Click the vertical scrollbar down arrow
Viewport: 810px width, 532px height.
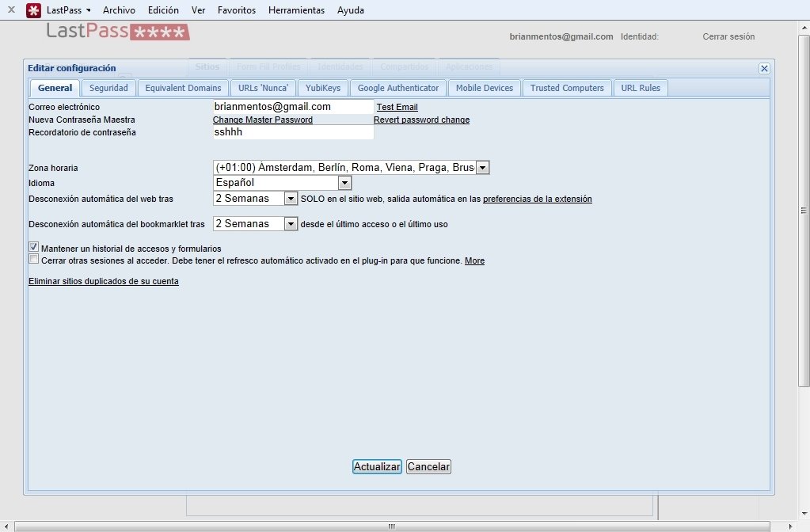pos(804,514)
